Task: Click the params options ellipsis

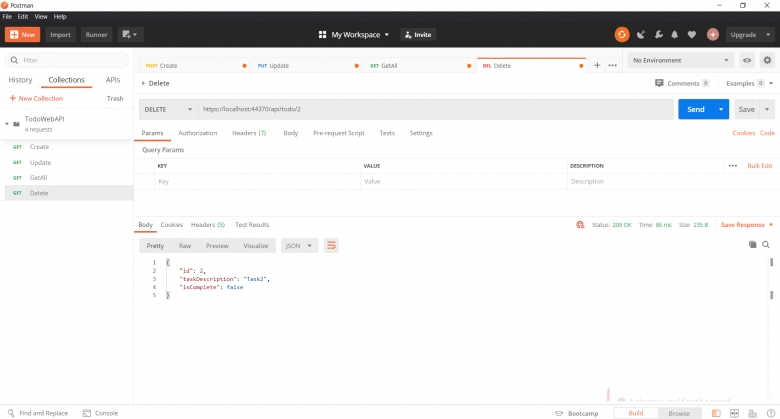Action: click(733, 166)
